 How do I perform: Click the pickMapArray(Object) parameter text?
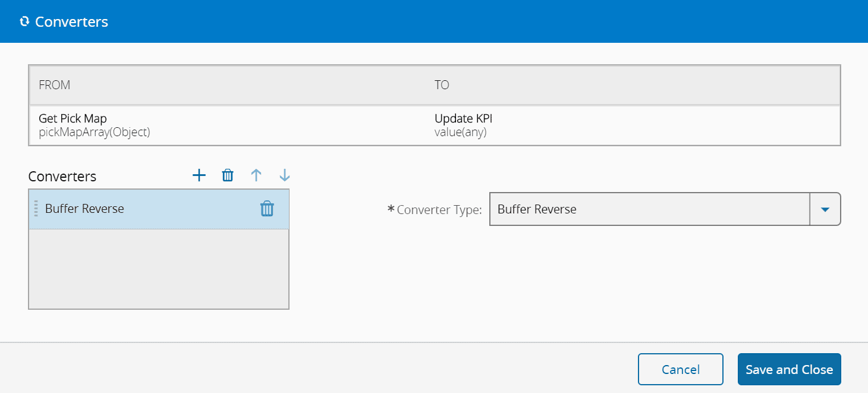point(95,133)
